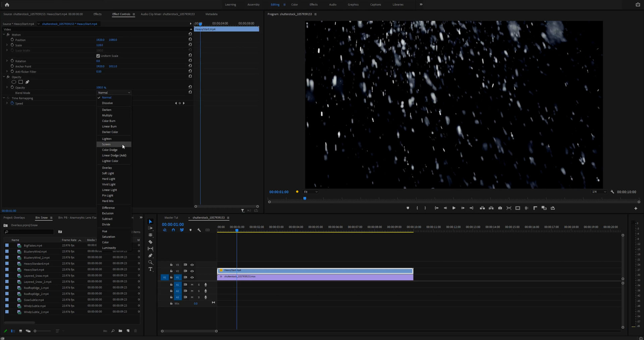Viewport: 644px width, 340px height.
Task: Toggle the Uniform Scale checkbox
Action: (98, 56)
